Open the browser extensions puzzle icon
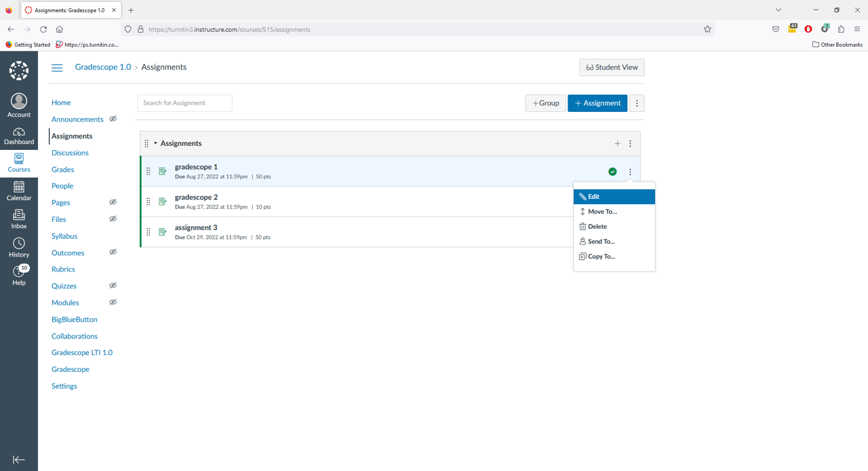 tap(841, 29)
